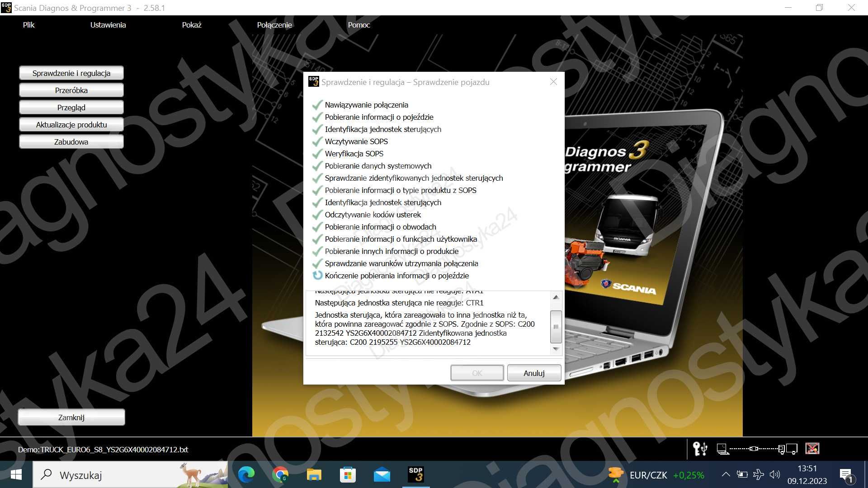Launch Google Chrome from taskbar

coord(280,475)
